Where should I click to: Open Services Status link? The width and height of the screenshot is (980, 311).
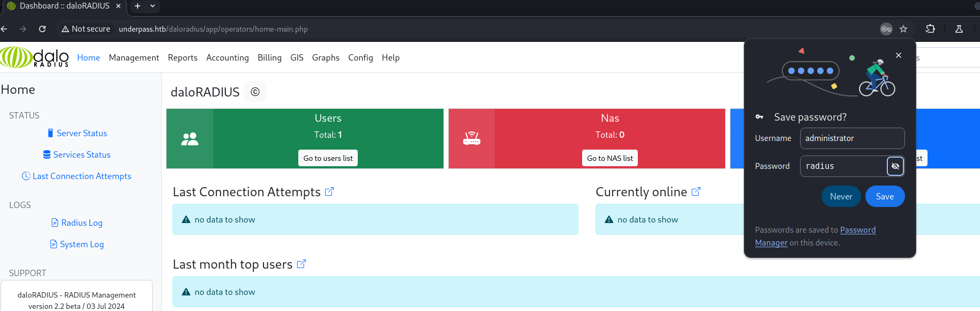[x=77, y=154]
